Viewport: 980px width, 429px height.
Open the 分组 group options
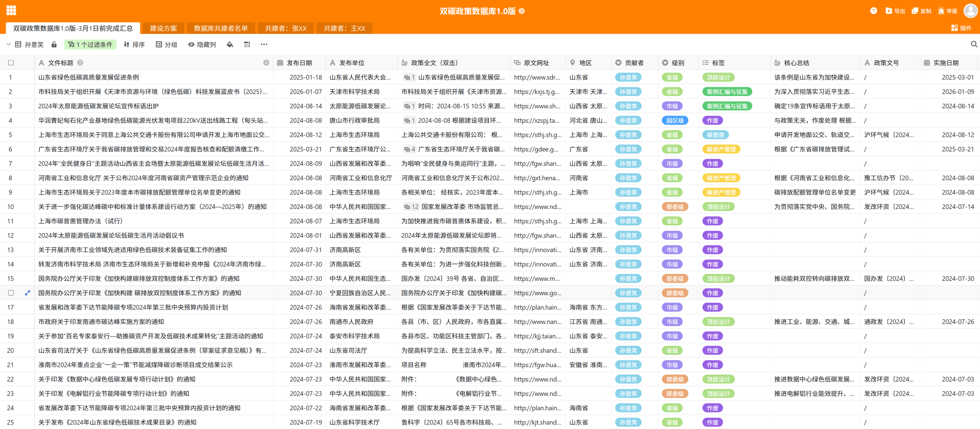coord(167,45)
